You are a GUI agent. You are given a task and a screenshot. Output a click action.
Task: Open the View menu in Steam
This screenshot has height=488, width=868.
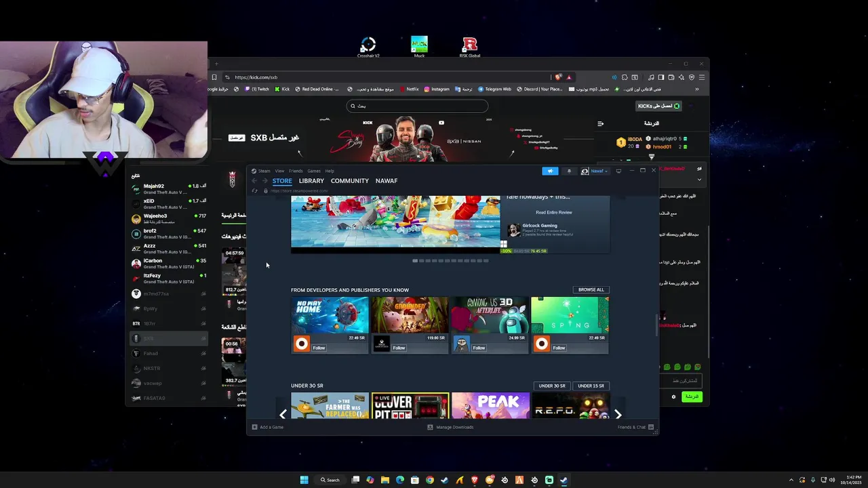(279, 171)
